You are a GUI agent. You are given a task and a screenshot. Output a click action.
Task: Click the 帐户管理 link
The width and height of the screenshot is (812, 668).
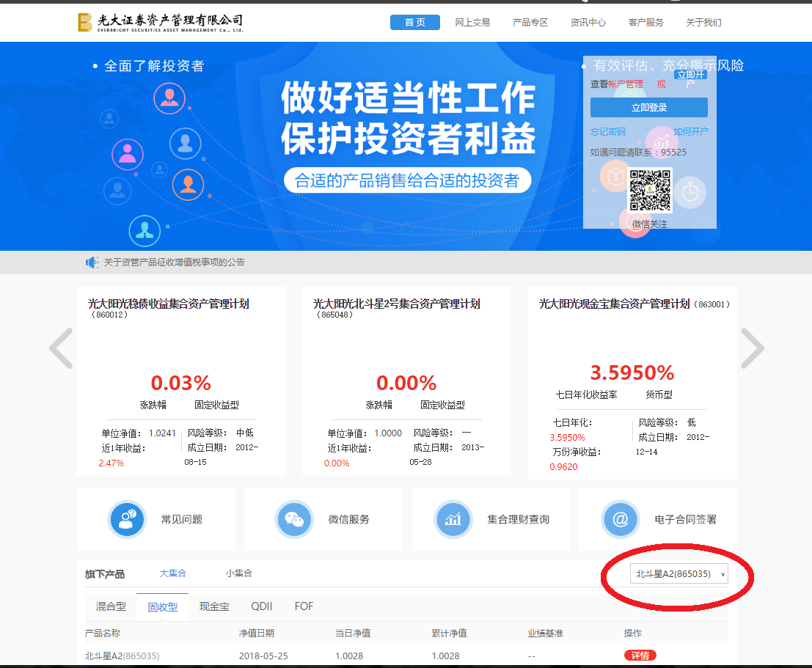pyautogui.click(x=626, y=84)
